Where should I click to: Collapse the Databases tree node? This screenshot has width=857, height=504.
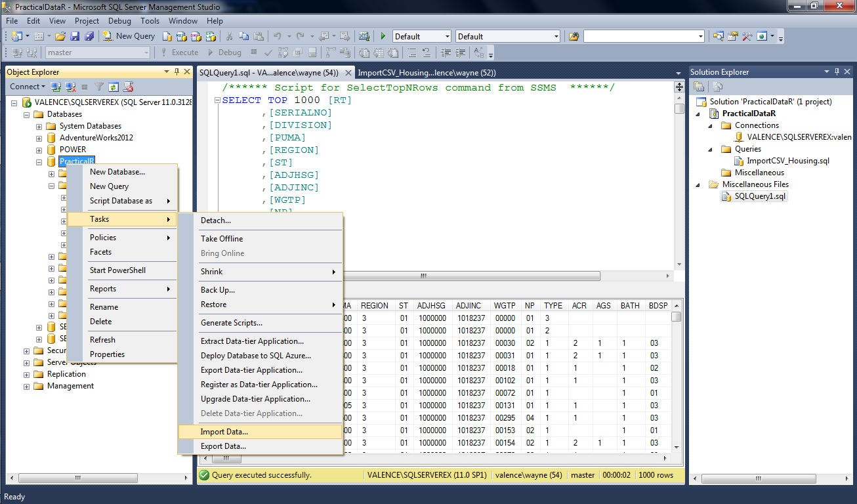[x=27, y=114]
